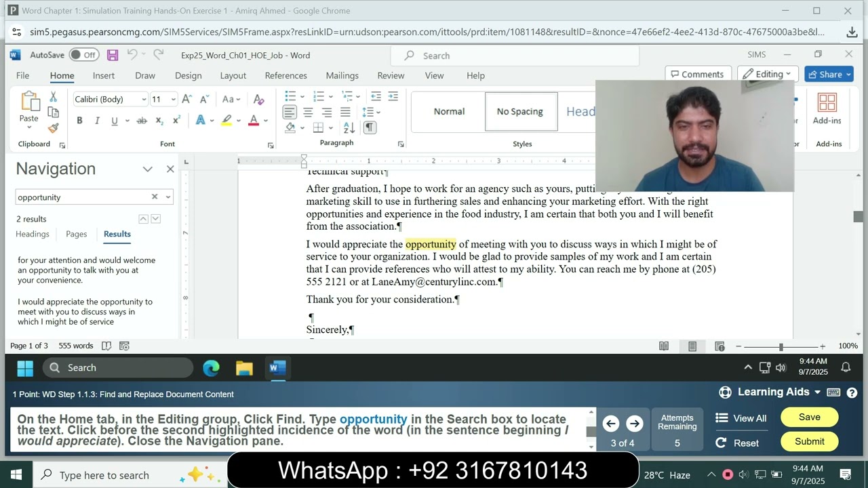Toggle Align Left button
Image resolution: width=868 pixels, height=488 pixels.
(290, 112)
